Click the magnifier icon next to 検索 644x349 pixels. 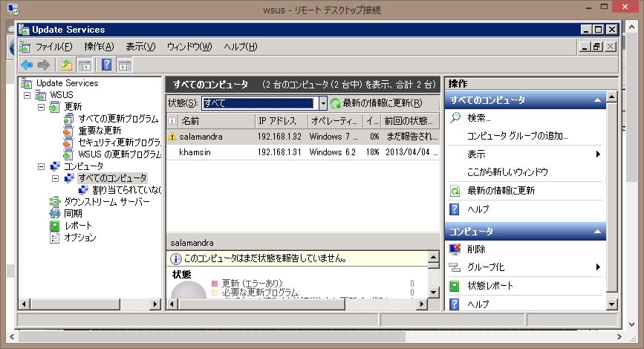point(455,118)
